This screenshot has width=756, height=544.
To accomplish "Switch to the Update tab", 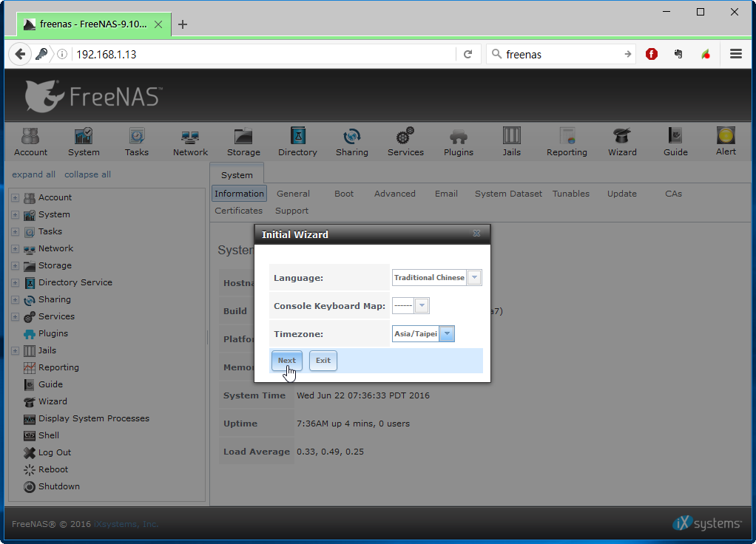I will click(x=622, y=194).
